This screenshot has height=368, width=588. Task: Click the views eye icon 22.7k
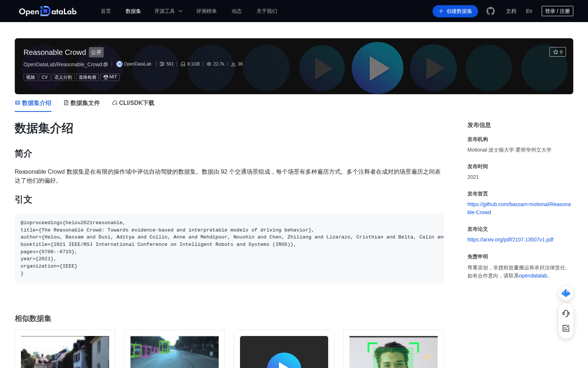click(x=209, y=64)
